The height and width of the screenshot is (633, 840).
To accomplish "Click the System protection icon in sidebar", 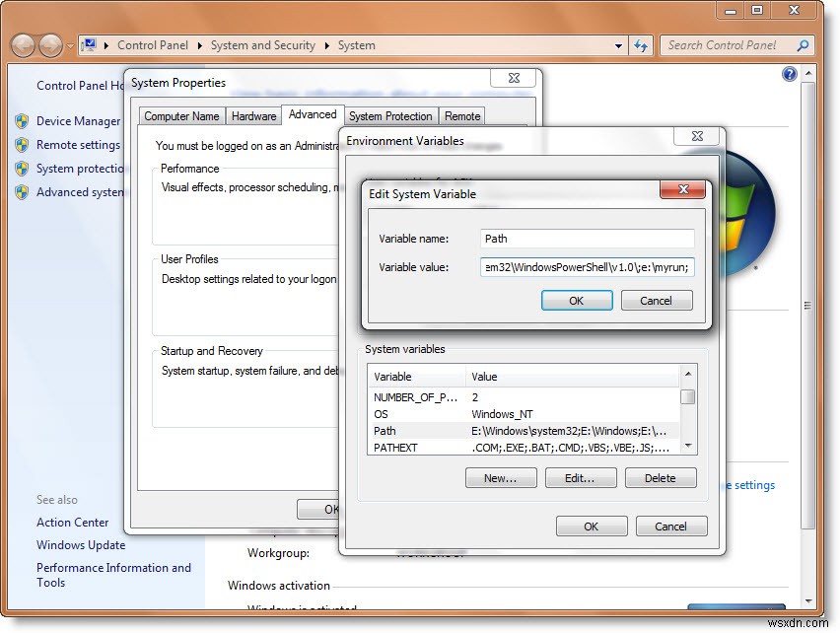I will [x=21, y=169].
